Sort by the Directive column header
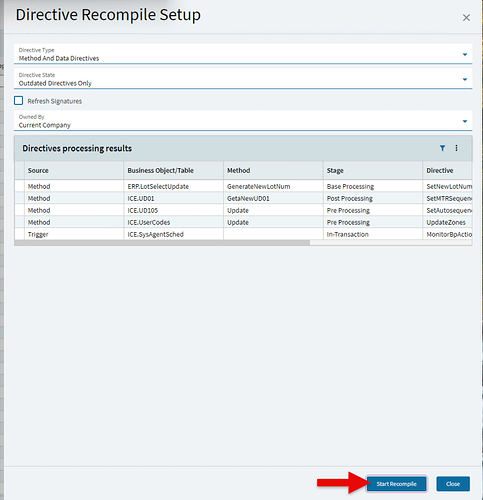Viewport: 483px width, 500px height. 447,170
